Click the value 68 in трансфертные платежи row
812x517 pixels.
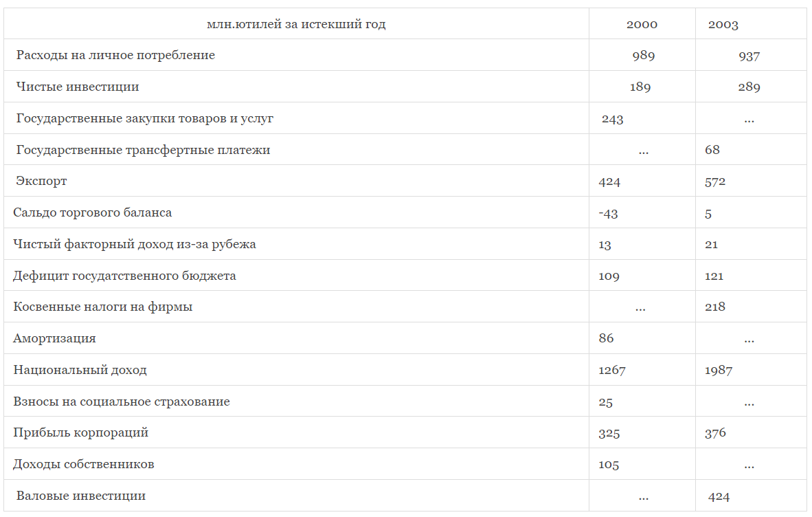pos(712,150)
